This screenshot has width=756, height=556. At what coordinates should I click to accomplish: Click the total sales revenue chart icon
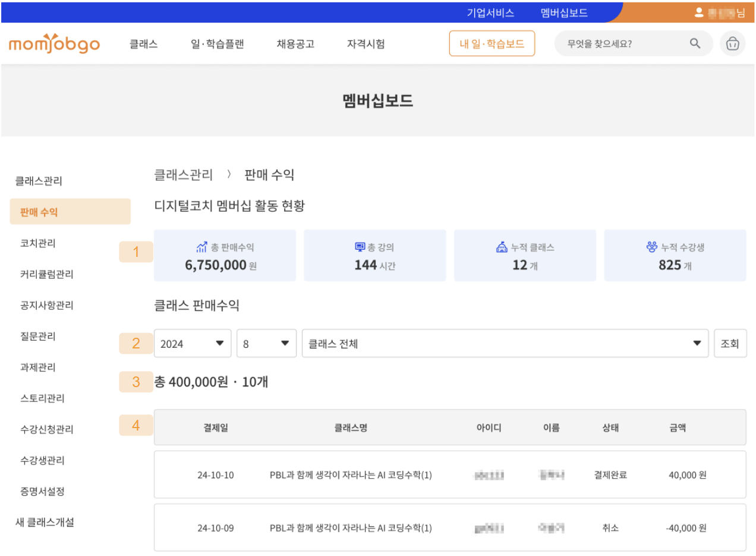tap(201, 247)
